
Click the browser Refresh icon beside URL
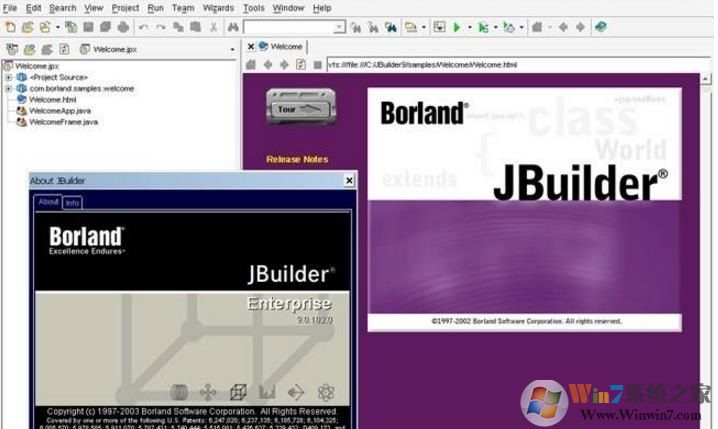[x=301, y=65]
